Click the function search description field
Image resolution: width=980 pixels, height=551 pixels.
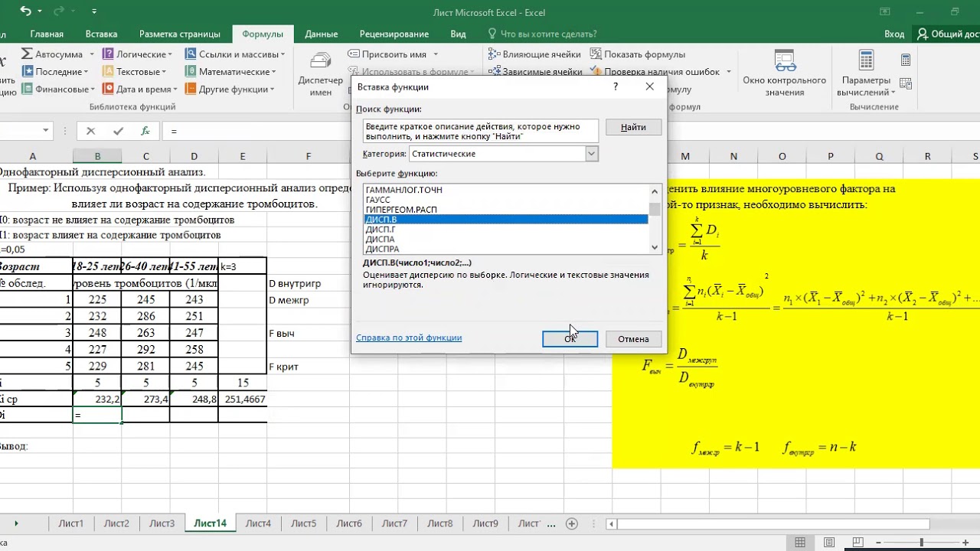point(481,131)
